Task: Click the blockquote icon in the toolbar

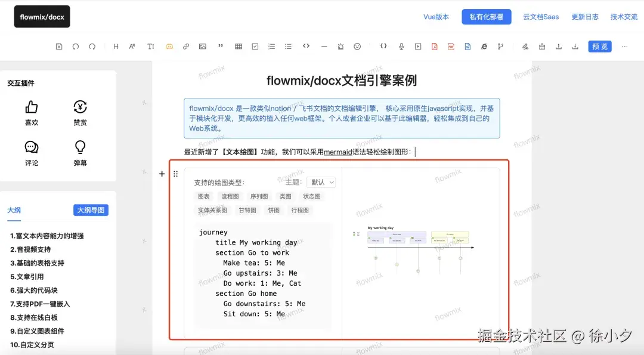Action: coord(220,46)
